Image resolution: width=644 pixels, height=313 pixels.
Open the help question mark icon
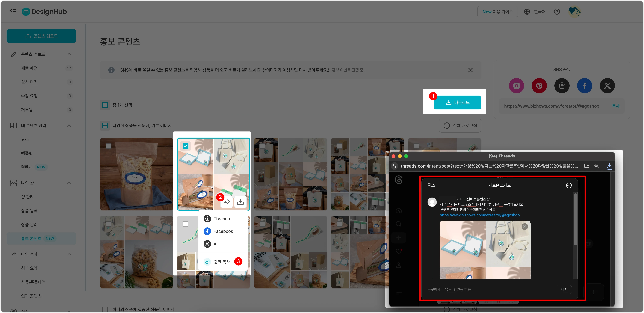557,12
